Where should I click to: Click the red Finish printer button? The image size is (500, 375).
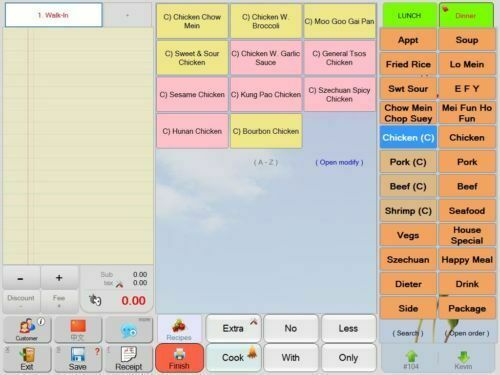(x=179, y=358)
